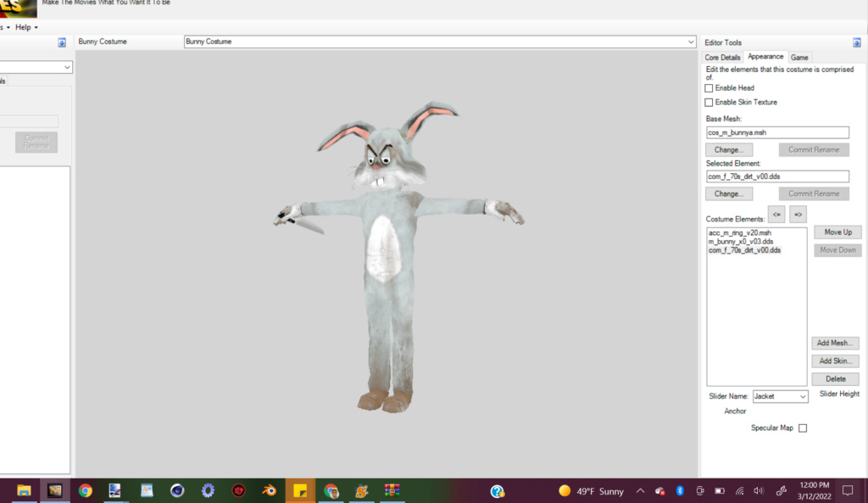
Task: Open the Wi-Fi network tray icon
Action: [739, 491]
